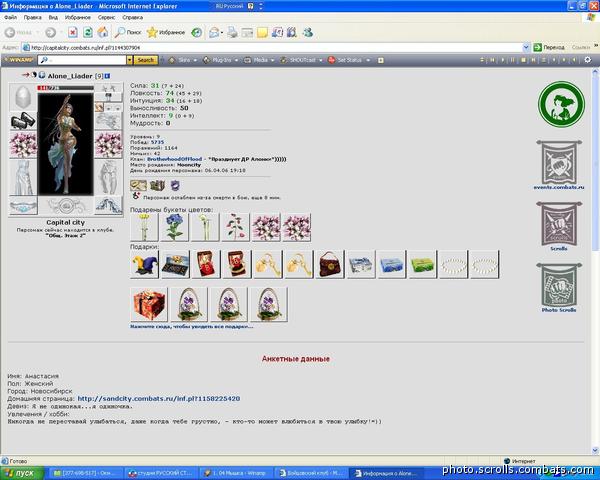Click the History/media green globe icon

(197, 33)
